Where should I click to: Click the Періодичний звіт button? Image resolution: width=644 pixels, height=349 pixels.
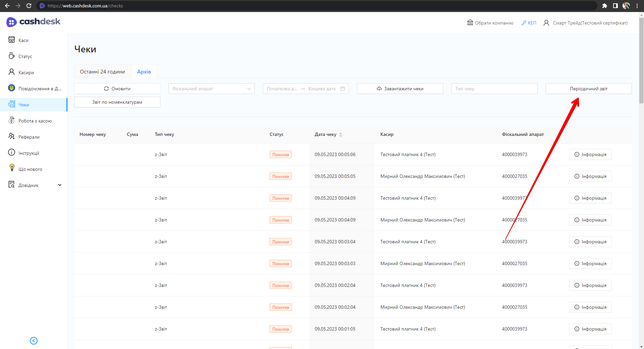pyautogui.click(x=588, y=89)
